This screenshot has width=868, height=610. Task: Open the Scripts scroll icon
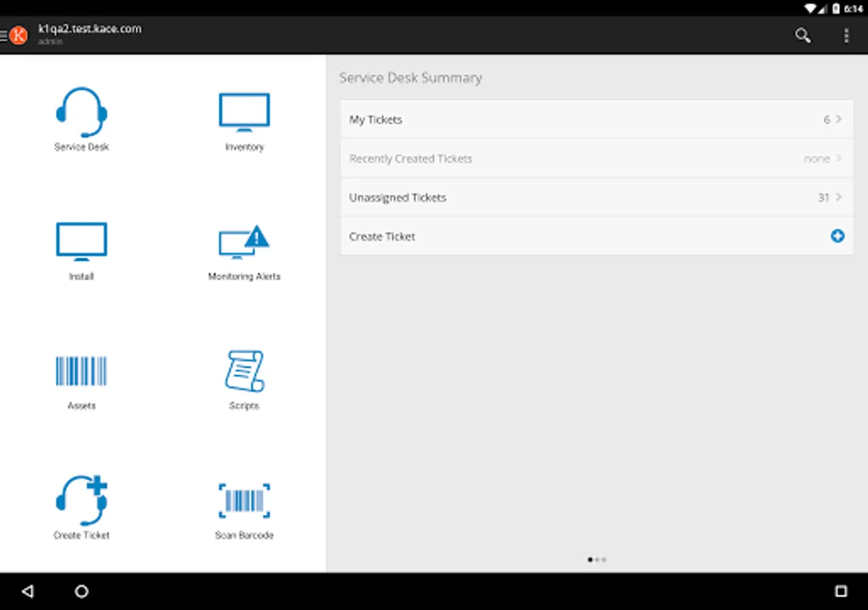pos(244,371)
